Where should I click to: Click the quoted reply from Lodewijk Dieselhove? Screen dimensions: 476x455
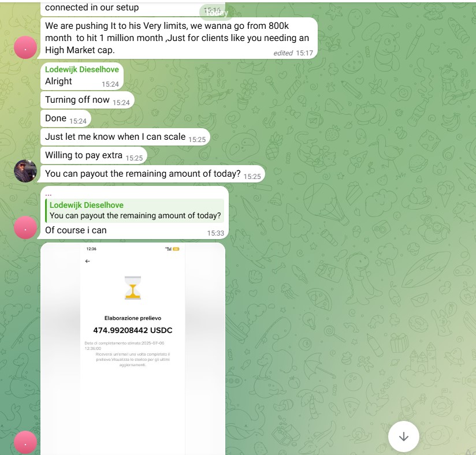pos(135,211)
